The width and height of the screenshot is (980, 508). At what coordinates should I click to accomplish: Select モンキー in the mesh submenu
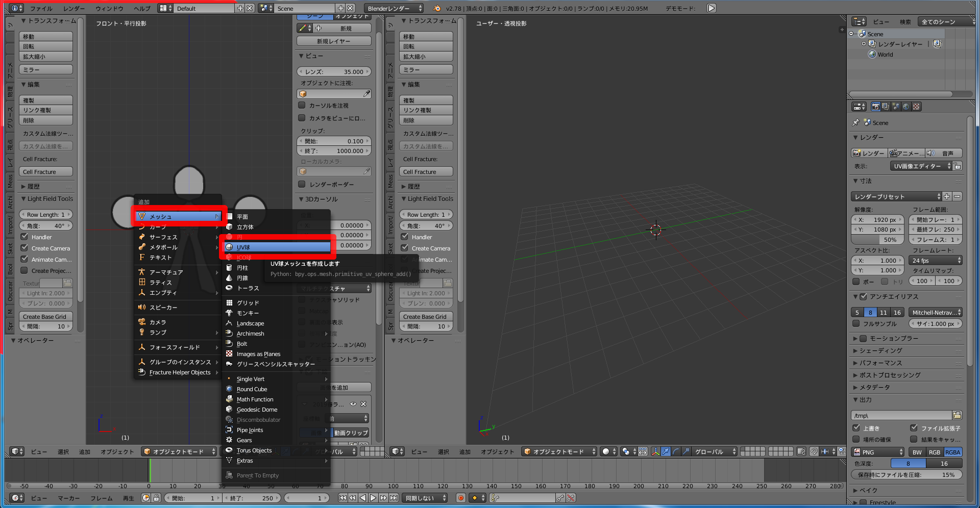pyautogui.click(x=278, y=313)
